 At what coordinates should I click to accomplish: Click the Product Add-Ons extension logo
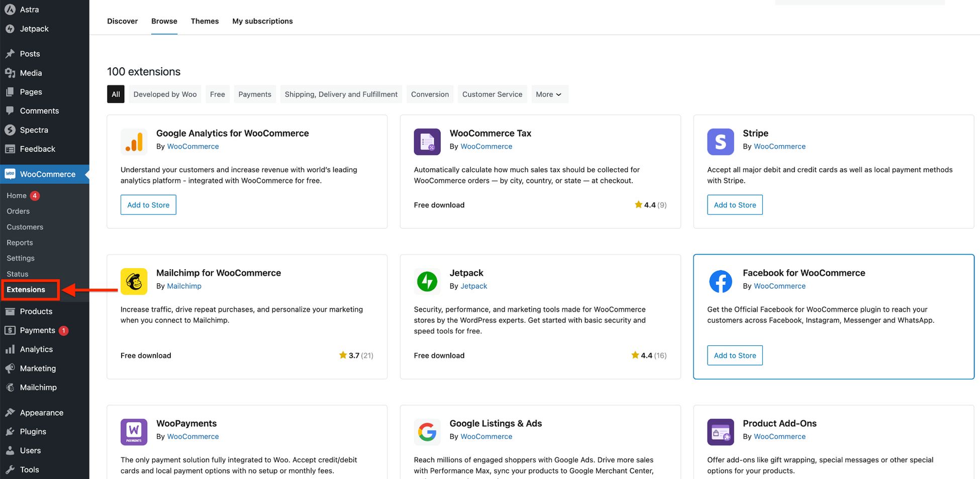(721, 432)
